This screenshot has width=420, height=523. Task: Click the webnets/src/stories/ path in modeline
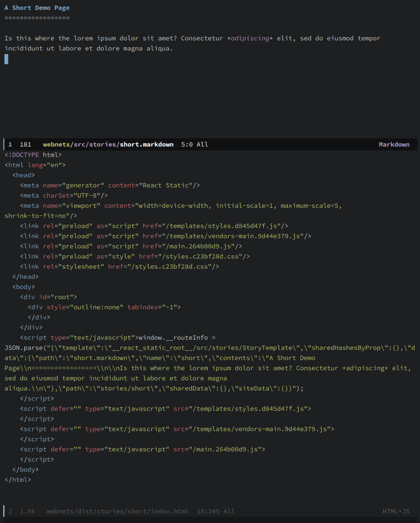[81, 145]
